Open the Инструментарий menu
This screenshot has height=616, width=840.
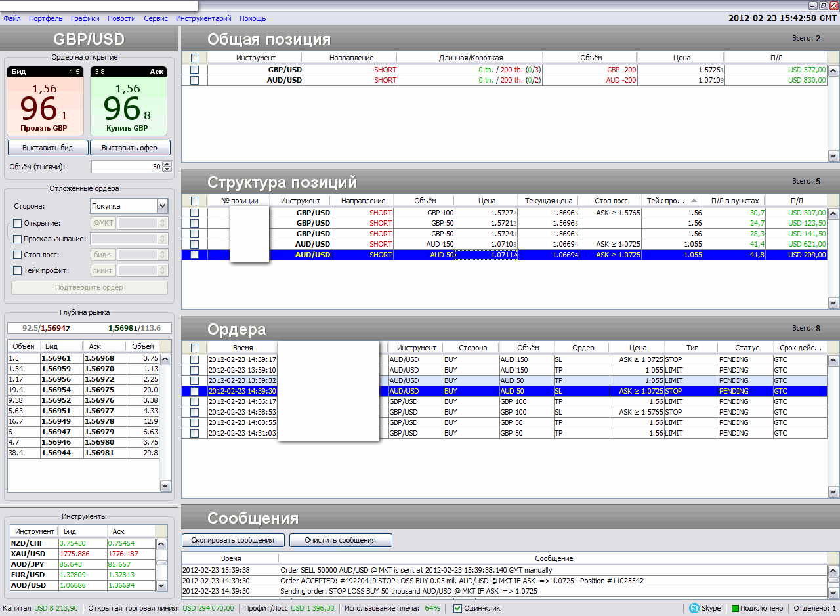click(x=203, y=18)
